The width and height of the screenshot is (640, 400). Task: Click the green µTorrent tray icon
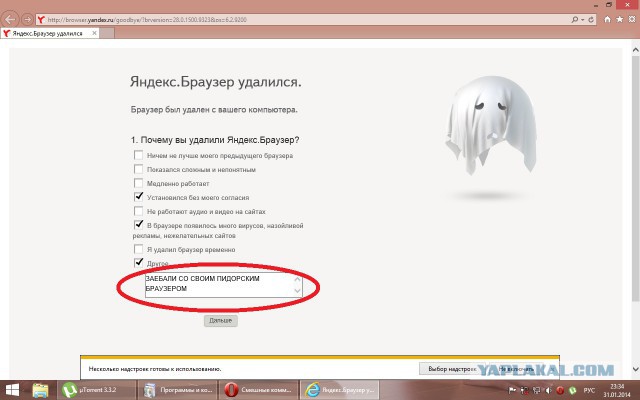(573, 391)
